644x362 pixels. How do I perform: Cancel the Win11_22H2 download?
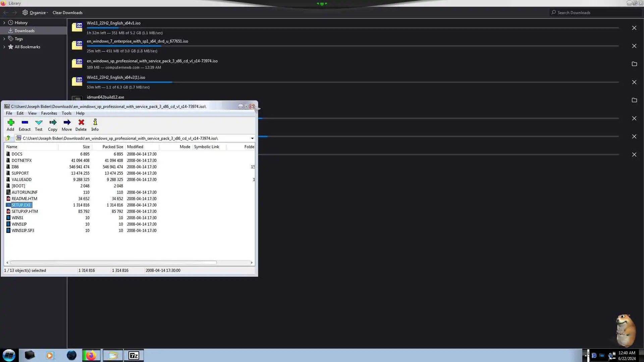[x=634, y=28]
